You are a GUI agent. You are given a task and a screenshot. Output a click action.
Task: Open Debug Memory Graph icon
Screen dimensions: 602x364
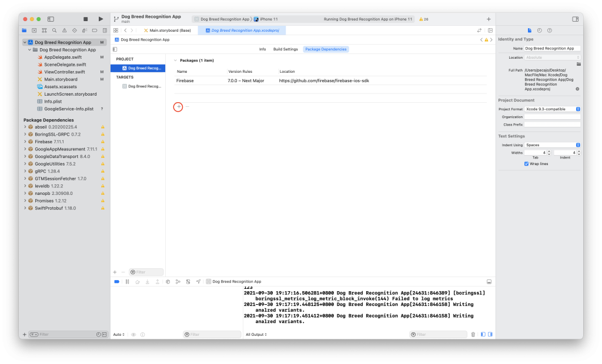pos(178,282)
